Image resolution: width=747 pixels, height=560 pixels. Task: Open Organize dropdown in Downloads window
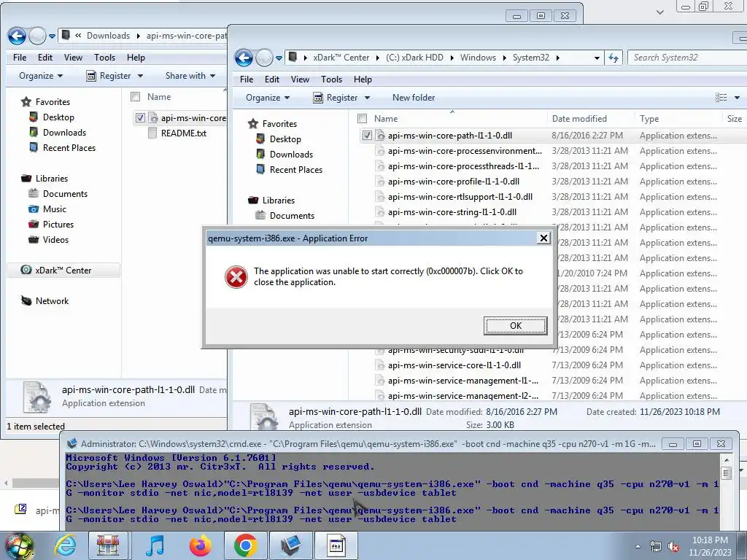41,76
